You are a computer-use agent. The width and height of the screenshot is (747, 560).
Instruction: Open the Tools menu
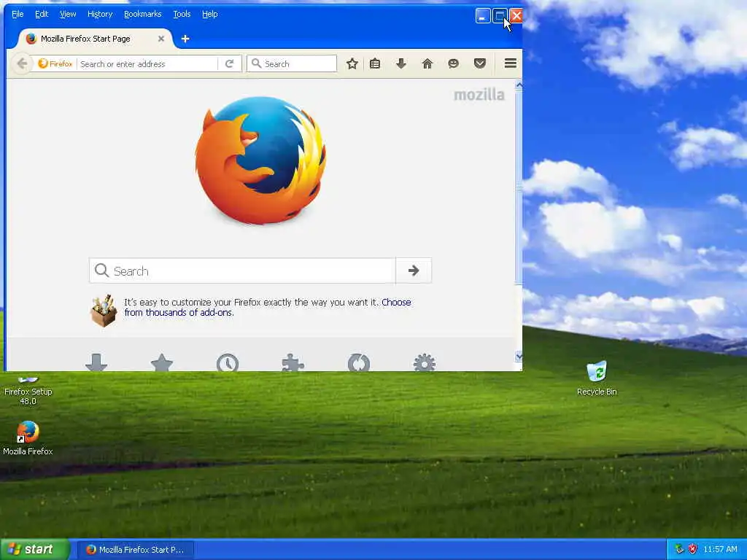(182, 14)
